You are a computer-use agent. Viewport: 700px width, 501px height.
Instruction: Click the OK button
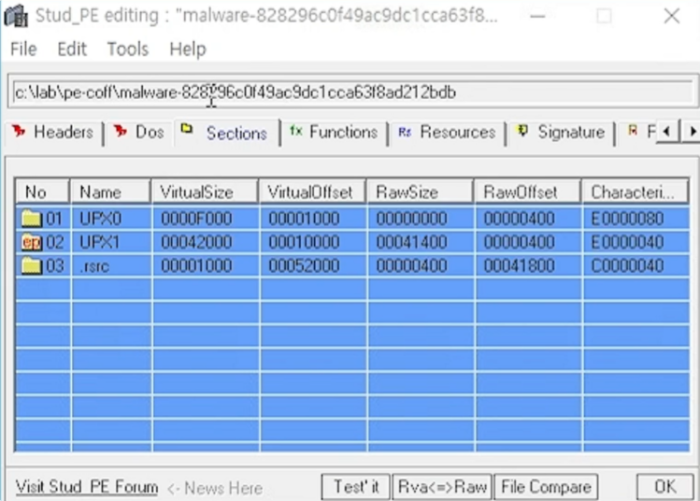pyautogui.click(x=665, y=487)
